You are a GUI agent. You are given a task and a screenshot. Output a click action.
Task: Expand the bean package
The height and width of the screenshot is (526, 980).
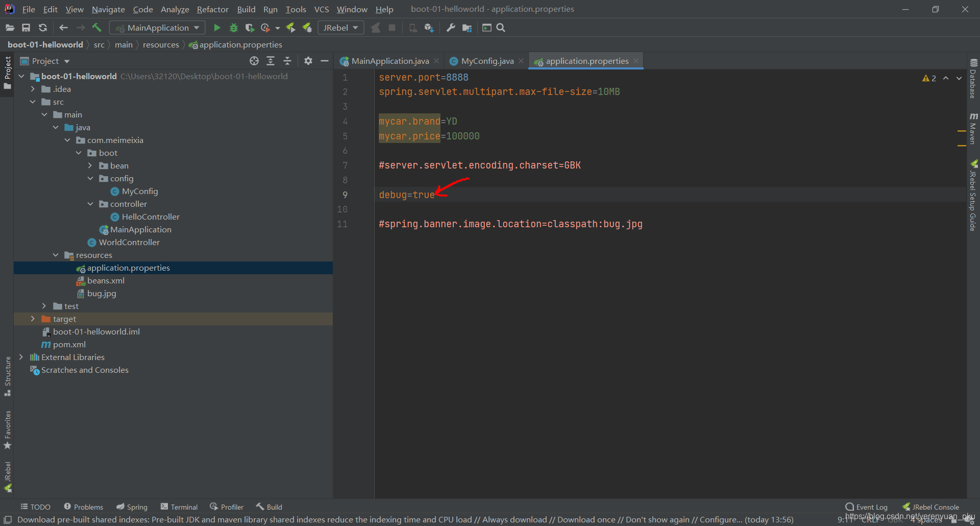[x=90, y=165]
